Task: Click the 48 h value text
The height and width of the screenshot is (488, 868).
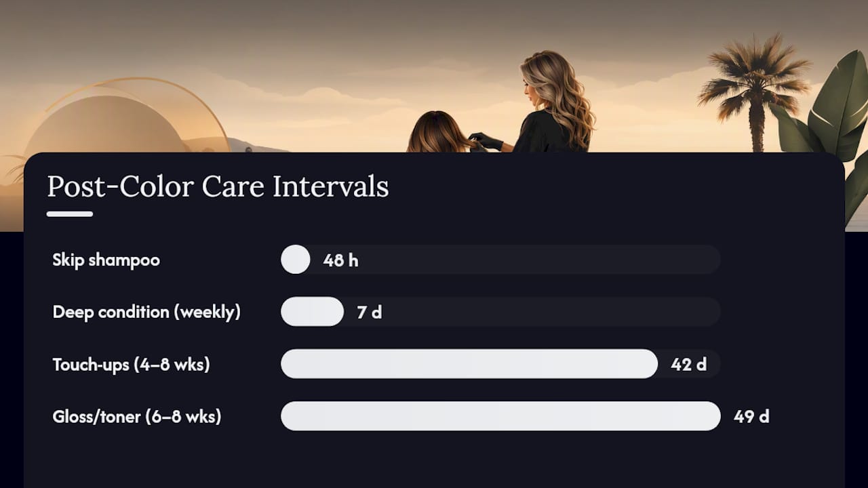Action: [x=341, y=260]
